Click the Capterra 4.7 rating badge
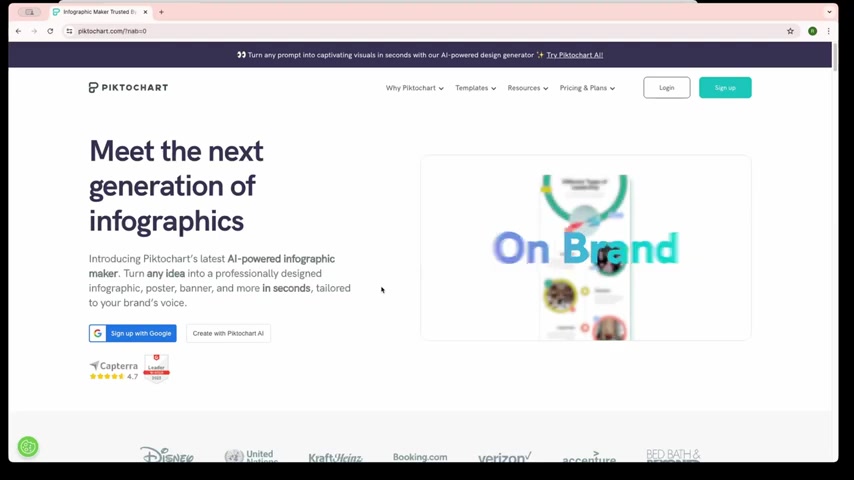The image size is (854, 480). click(113, 370)
